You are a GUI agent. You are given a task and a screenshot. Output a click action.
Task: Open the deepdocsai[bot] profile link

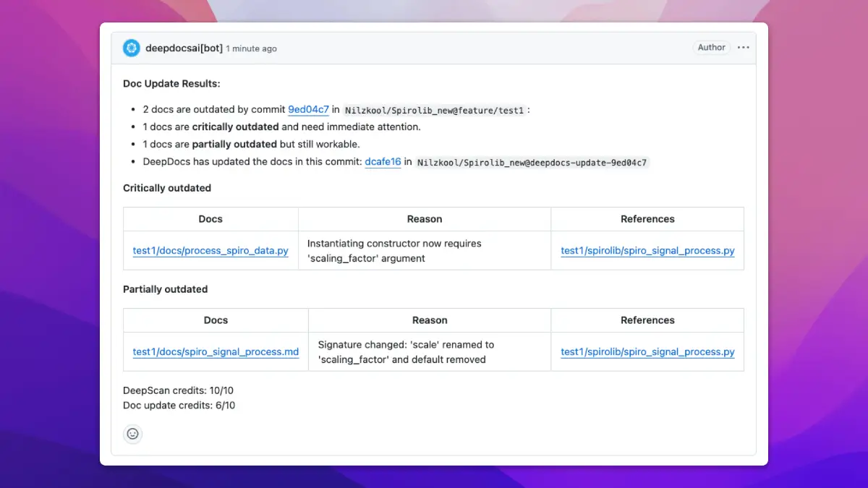(x=184, y=48)
